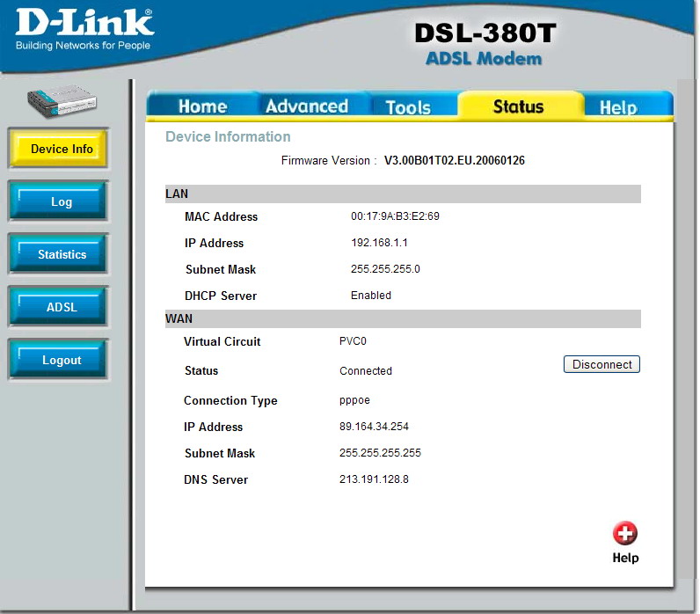Click the modem device image in sidebar

coord(62,101)
